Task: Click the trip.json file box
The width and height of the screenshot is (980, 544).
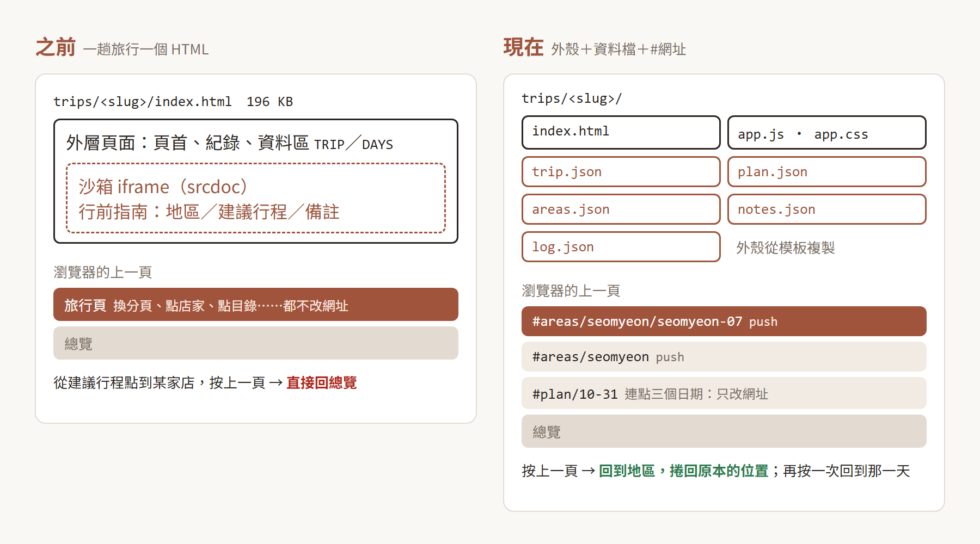Action: click(621, 172)
